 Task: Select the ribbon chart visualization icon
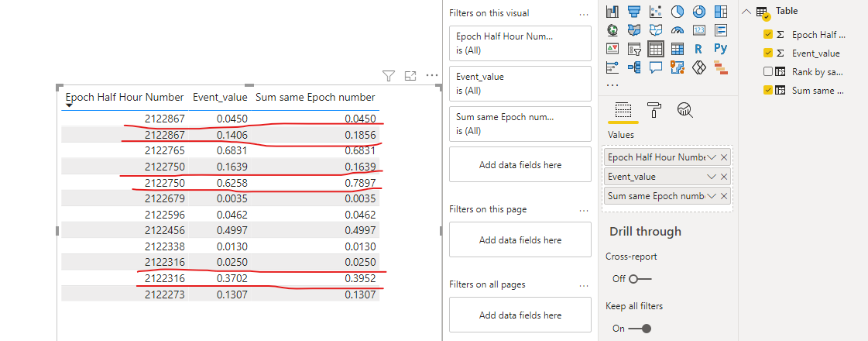[x=612, y=11]
